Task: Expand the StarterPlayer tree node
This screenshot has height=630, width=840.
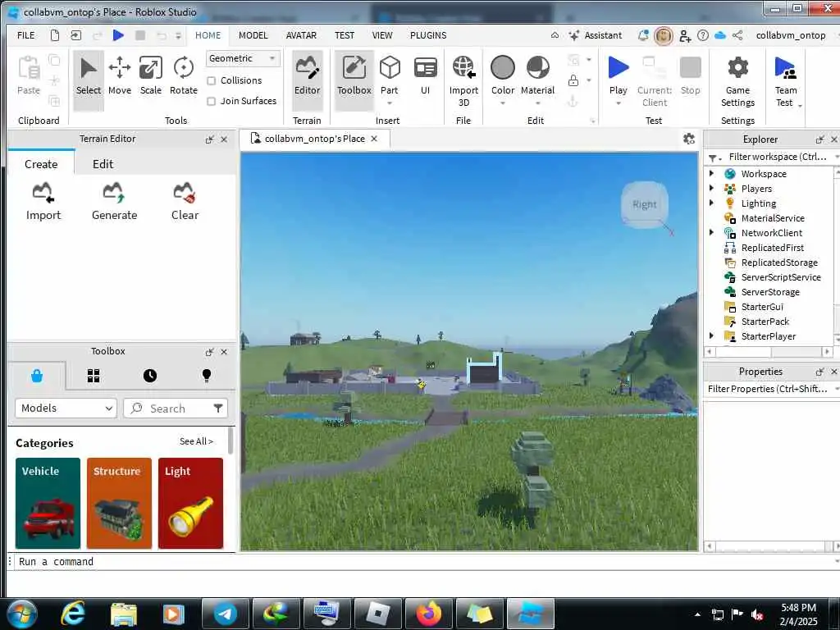Action: click(x=711, y=336)
